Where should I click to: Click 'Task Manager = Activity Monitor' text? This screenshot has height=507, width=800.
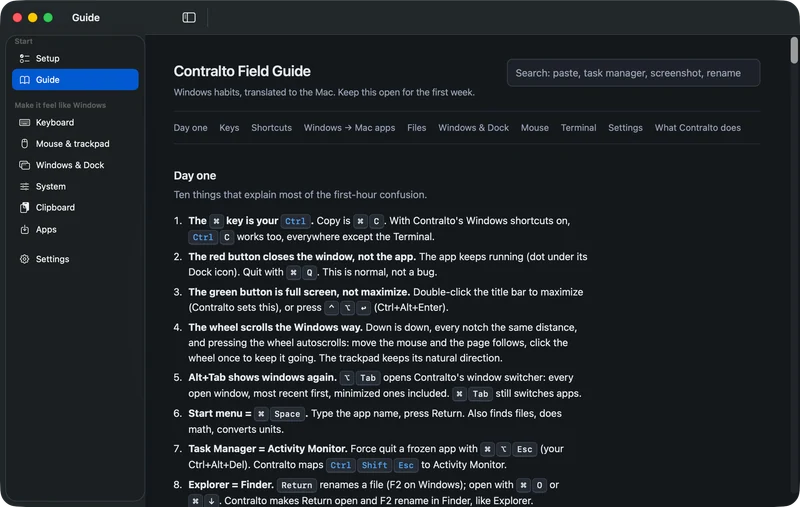pyautogui.click(x=268, y=449)
